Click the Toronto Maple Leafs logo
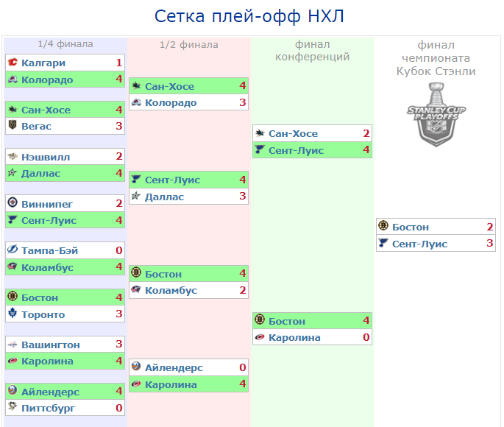The image size is (504, 427). (13, 314)
